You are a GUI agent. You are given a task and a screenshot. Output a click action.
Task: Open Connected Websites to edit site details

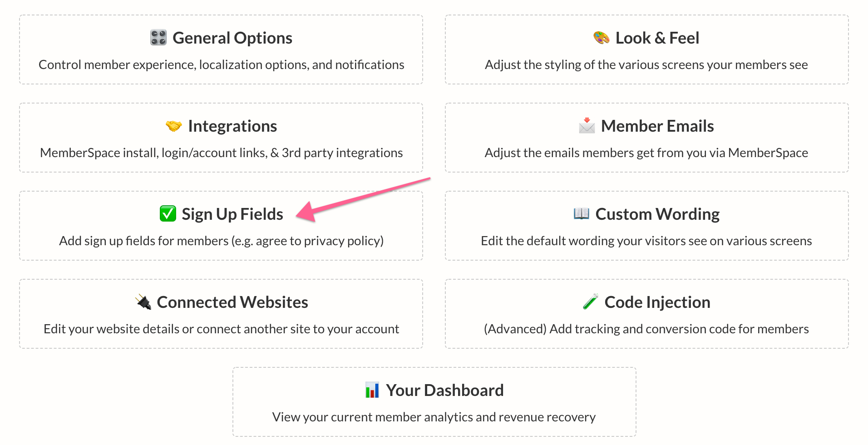point(221,313)
